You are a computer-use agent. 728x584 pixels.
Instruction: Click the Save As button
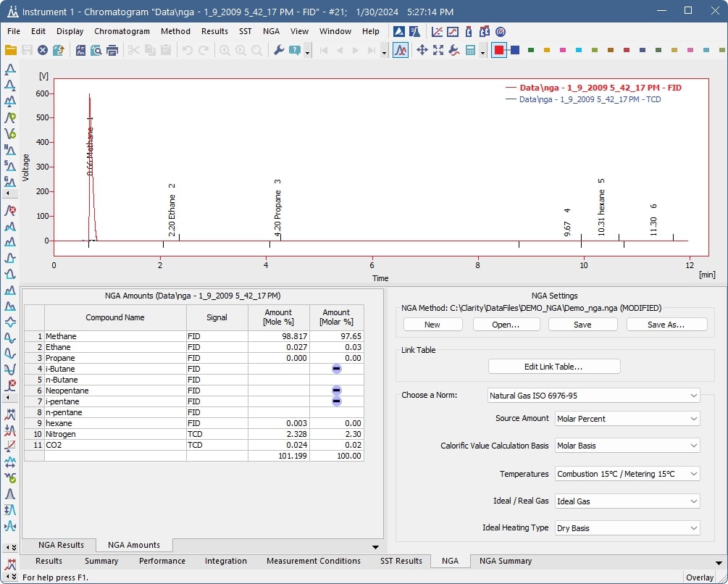pos(666,325)
